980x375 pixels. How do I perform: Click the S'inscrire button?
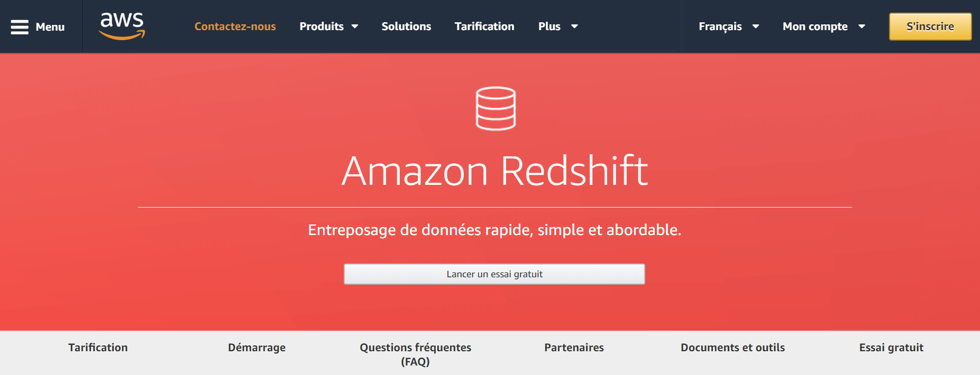coord(930,26)
